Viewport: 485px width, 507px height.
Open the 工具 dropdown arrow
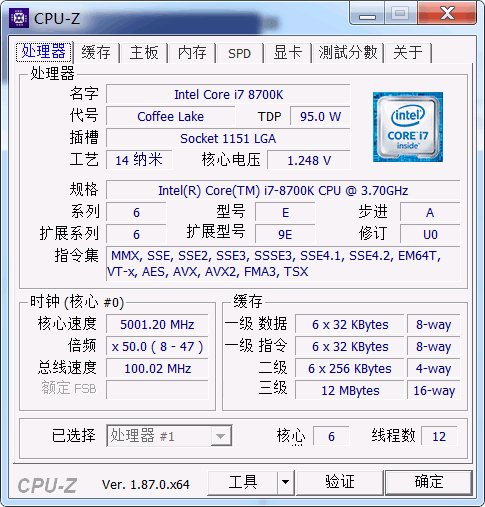coord(285,482)
